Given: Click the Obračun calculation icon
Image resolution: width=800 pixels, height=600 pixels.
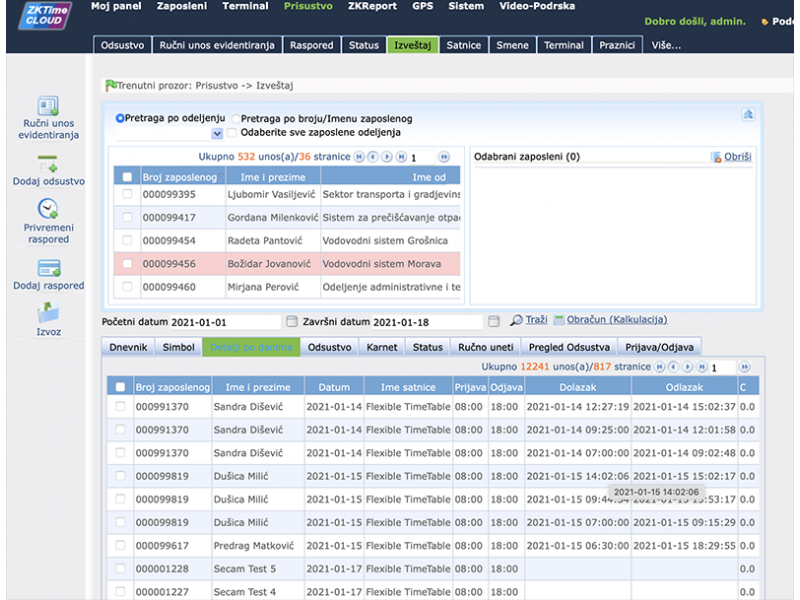Looking at the screenshot, I should (x=559, y=320).
